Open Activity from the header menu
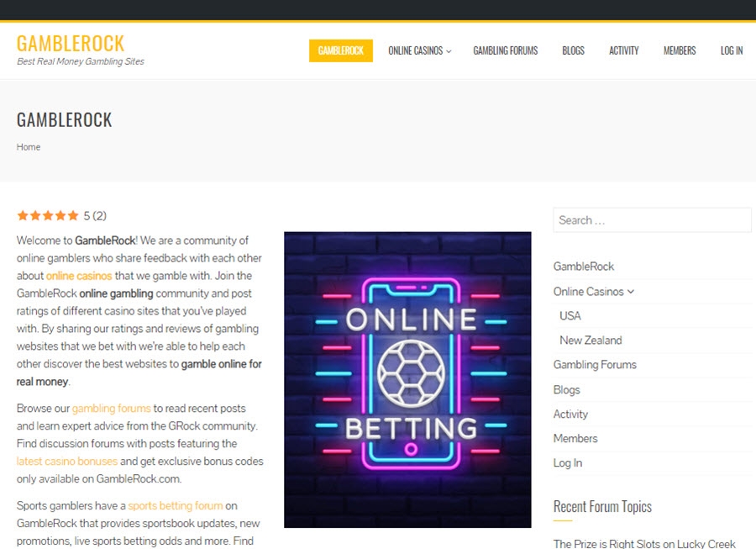Viewport: 756px width, 549px height. tap(624, 50)
